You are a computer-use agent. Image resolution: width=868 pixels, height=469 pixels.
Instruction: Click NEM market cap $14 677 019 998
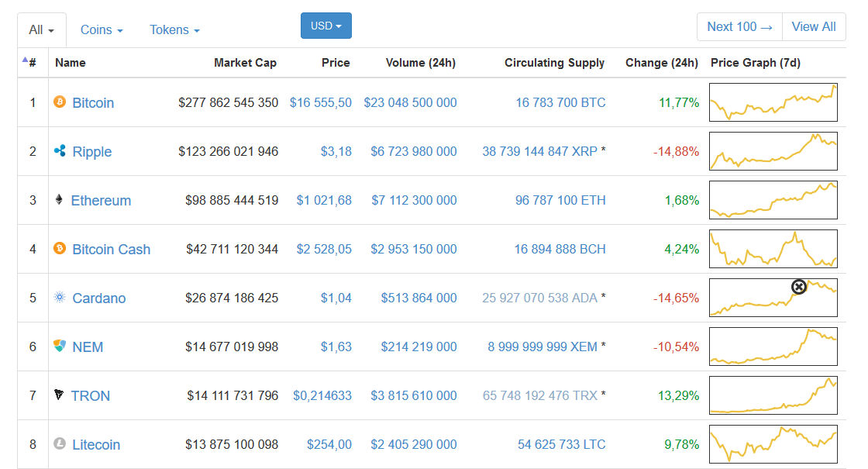pyautogui.click(x=232, y=347)
